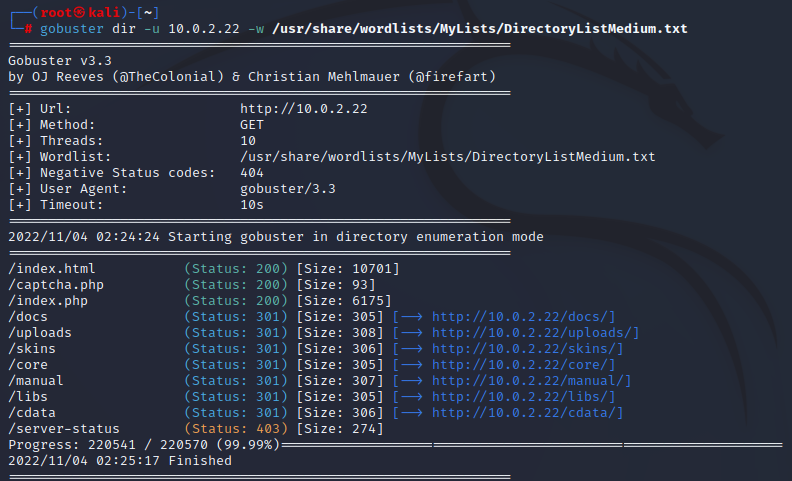Follow the http://10.0.2.22/skins/ redirect URL

527,349
